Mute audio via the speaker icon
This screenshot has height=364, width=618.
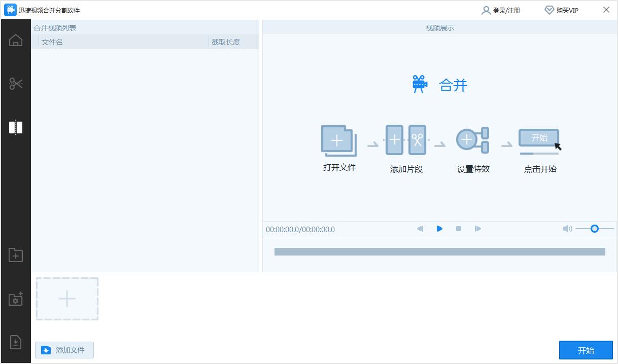pos(567,229)
